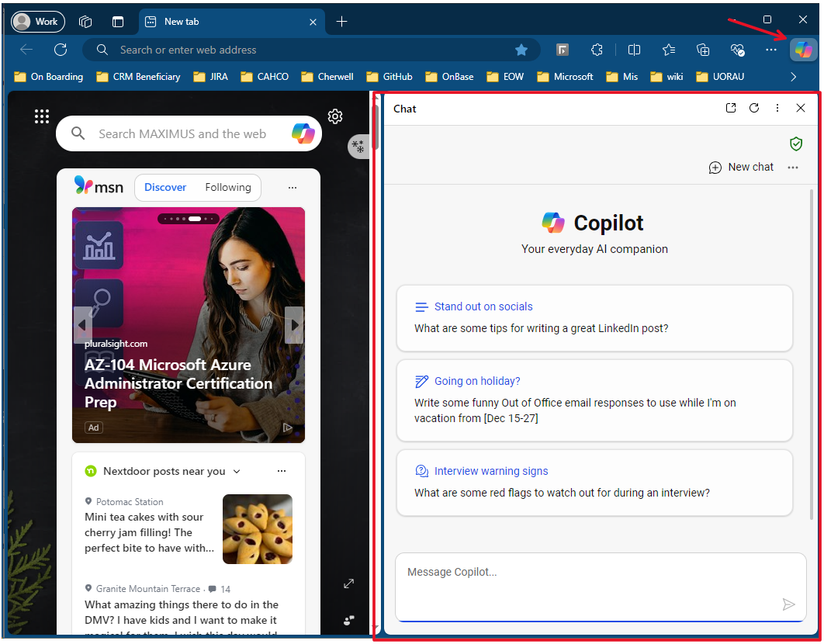Open a new tab with plus button
The image size is (824, 644).
(x=341, y=22)
